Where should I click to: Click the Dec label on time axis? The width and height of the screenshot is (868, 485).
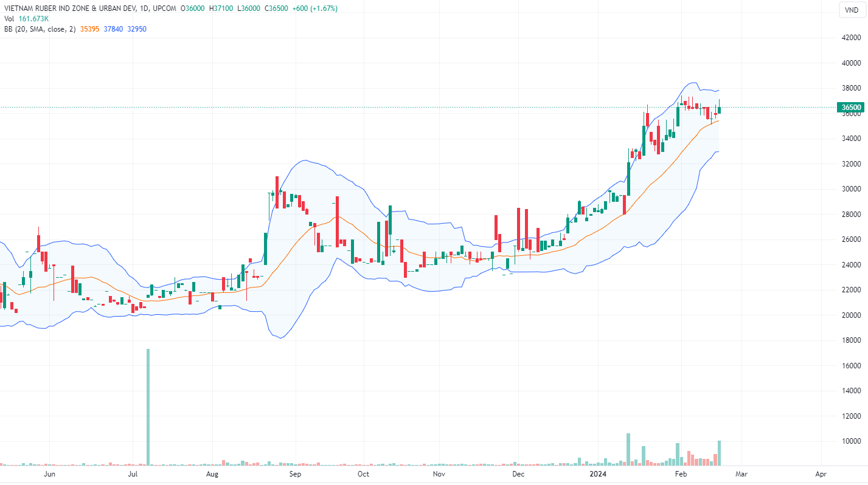pyautogui.click(x=518, y=473)
